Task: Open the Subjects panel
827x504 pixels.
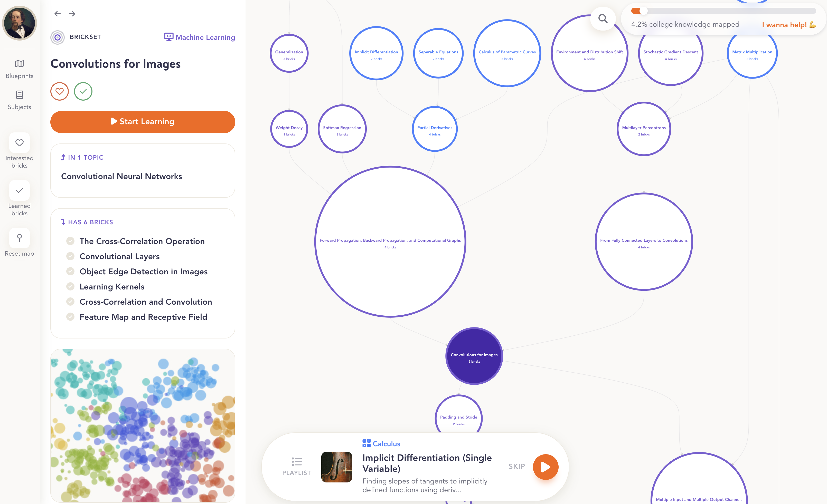Action: (19, 99)
